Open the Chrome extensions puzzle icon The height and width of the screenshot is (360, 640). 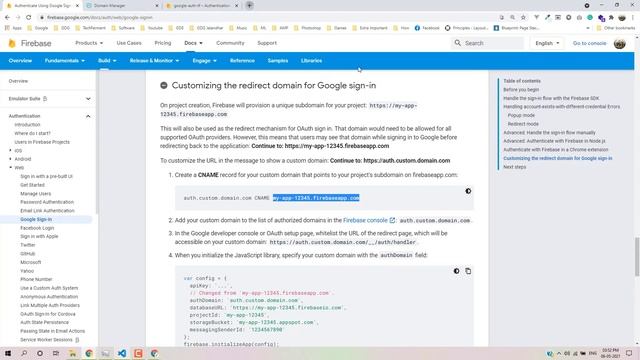(611, 18)
